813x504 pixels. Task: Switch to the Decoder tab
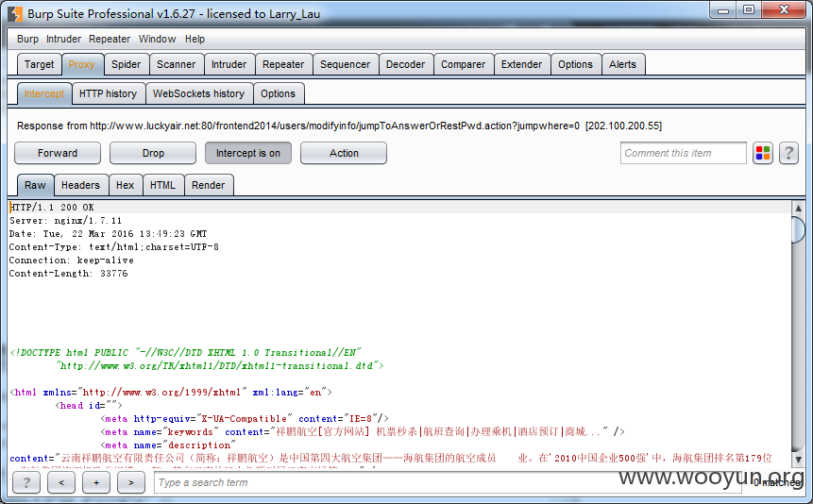405,64
